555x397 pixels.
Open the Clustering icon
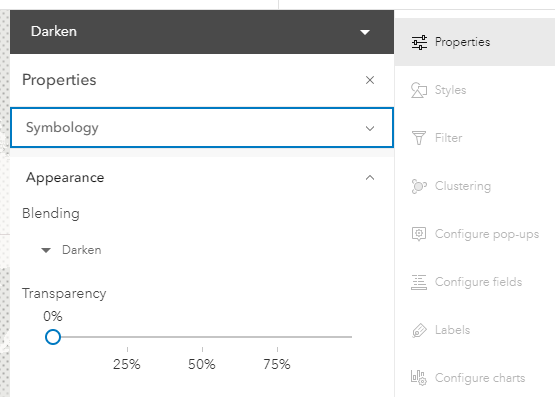(419, 186)
